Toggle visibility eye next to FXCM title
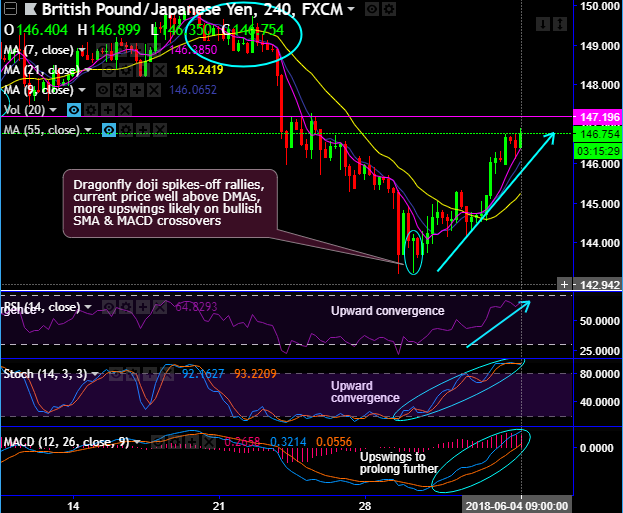 tap(372, 9)
